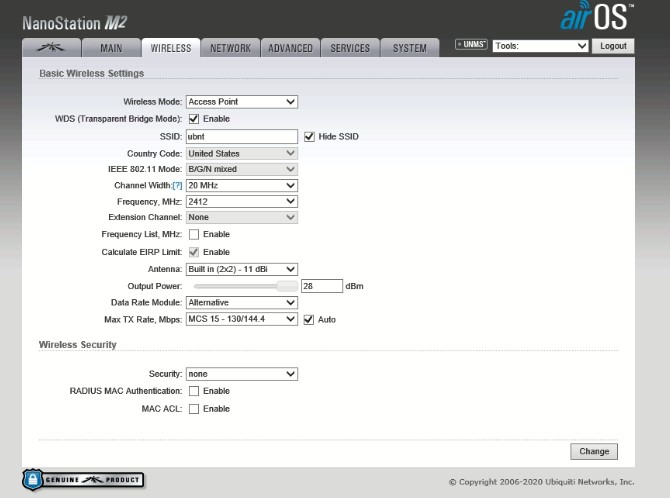The image size is (670, 498).
Task: Click the airOS logo
Action: pos(597,16)
